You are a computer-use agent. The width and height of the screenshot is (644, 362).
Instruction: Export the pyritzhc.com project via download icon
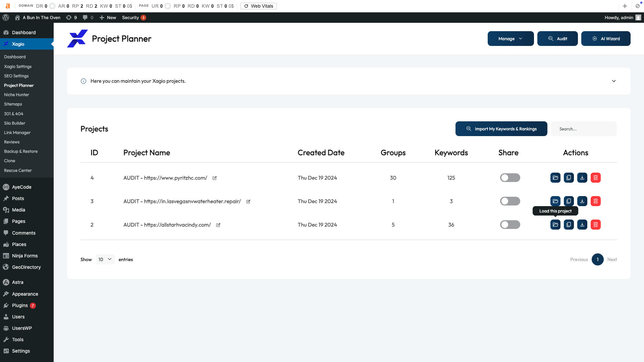coord(582,178)
